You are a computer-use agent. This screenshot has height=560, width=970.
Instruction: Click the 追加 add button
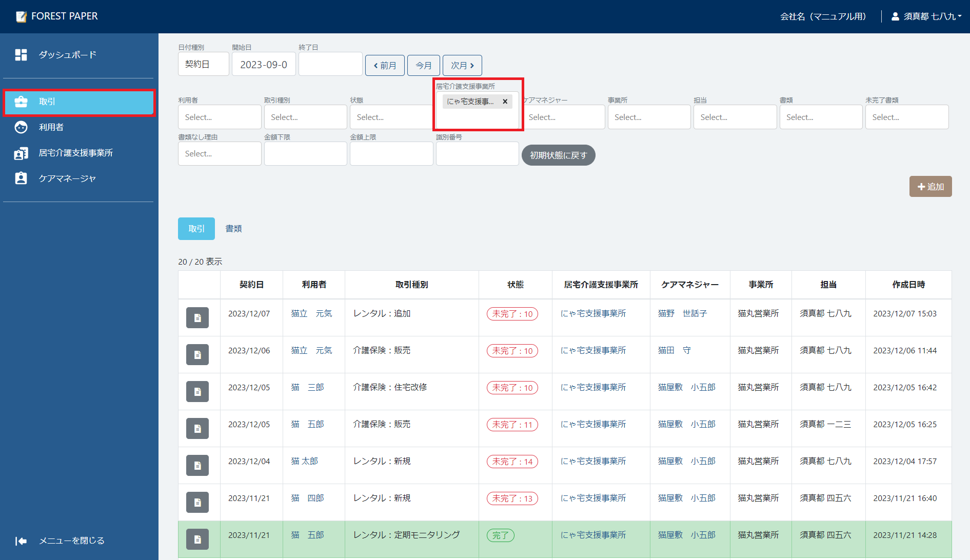coord(931,187)
